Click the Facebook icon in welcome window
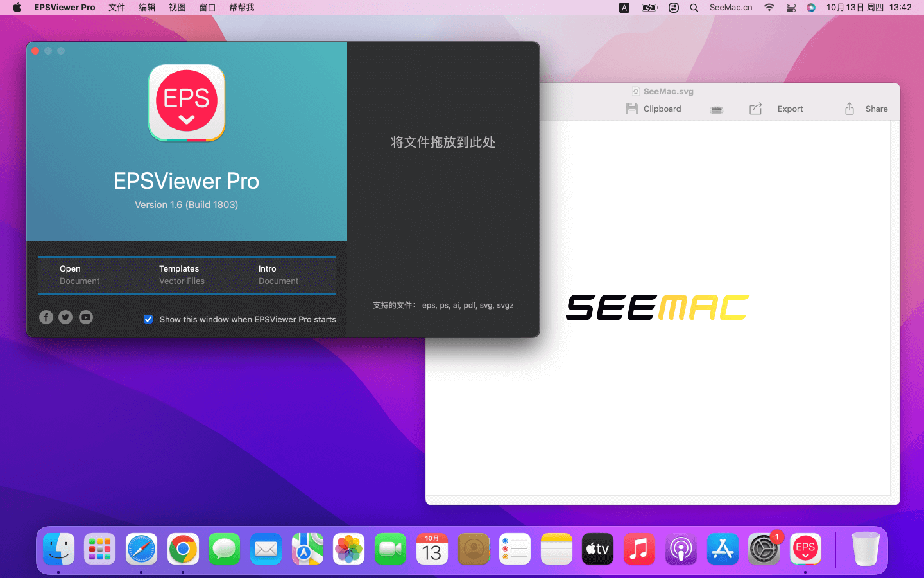The height and width of the screenshot is (578, 924). coord(46,317)
